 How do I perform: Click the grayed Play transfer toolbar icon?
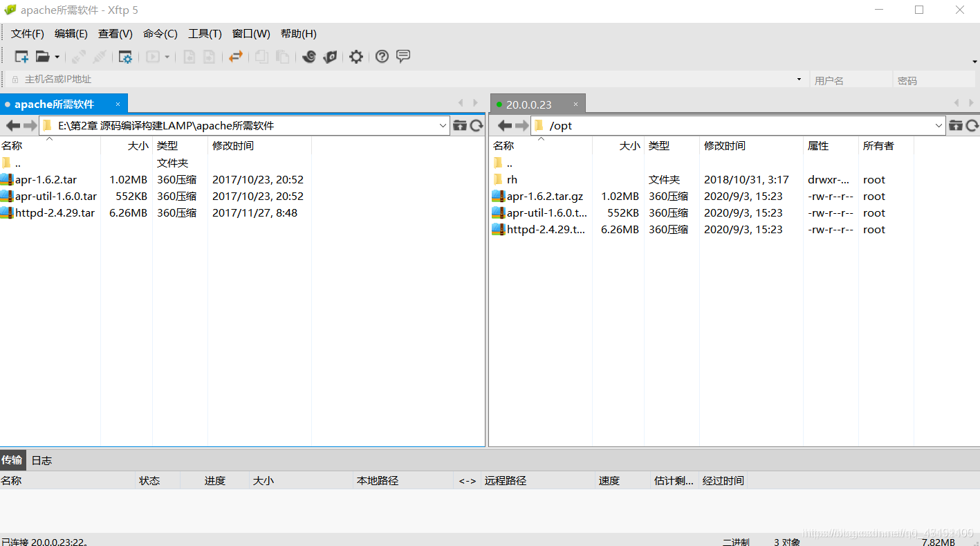153,57
